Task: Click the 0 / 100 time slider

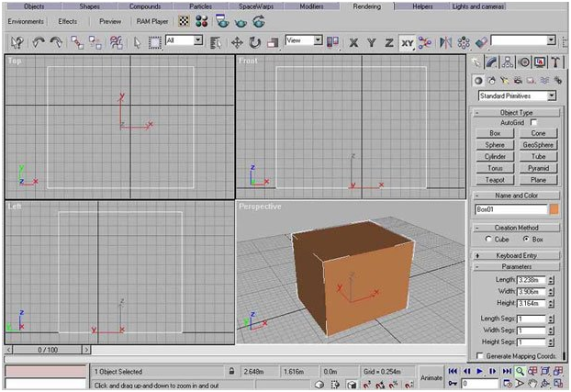Action: coord(48,350)
